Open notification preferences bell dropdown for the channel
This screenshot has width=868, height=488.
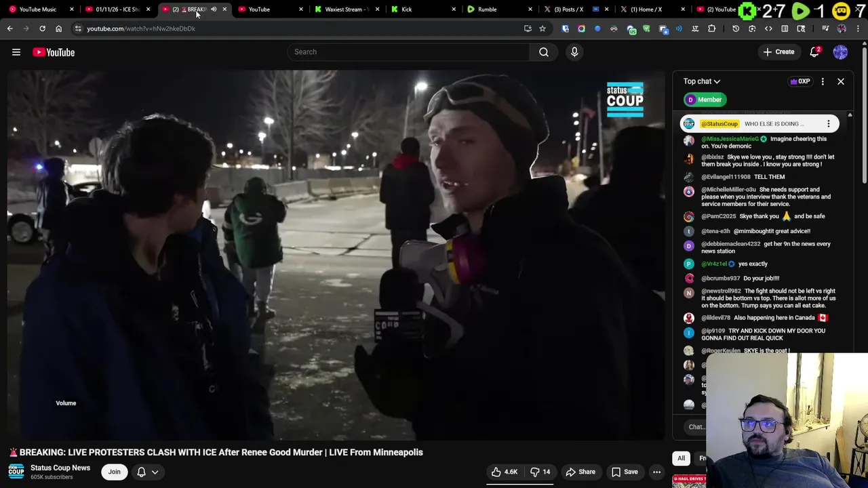click(147, 472)
